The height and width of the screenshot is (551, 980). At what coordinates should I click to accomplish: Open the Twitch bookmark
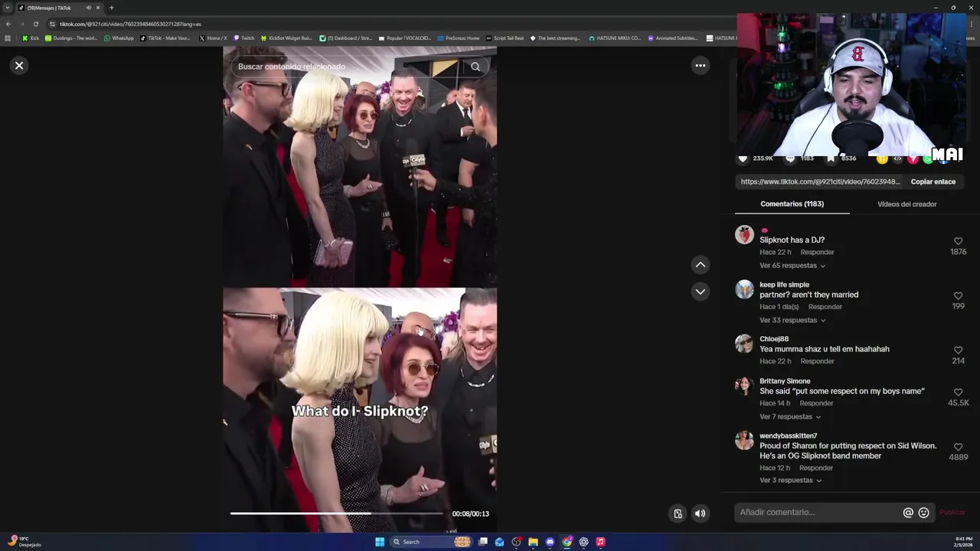point(244,38)
